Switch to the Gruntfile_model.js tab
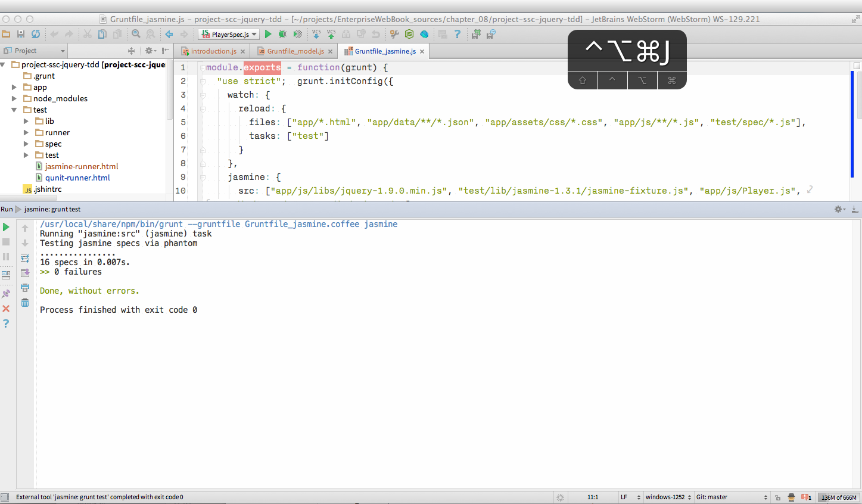862x504 pixels. tap(295, 51)
